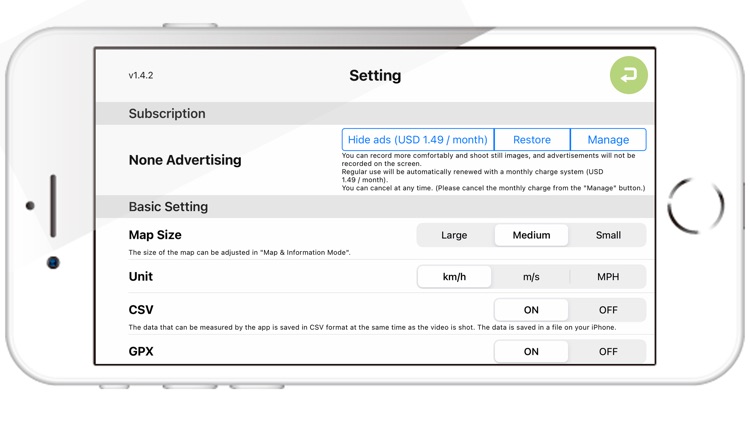Set Map Size to Medium
This screenshot has height=422, width=750.
click(x=531, y=235)
